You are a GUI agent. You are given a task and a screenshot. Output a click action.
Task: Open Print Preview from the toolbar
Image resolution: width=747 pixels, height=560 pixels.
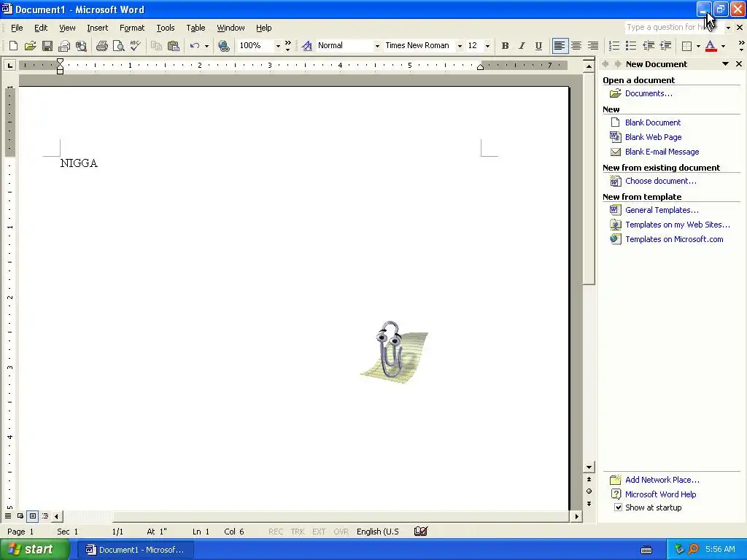point(119,46)
